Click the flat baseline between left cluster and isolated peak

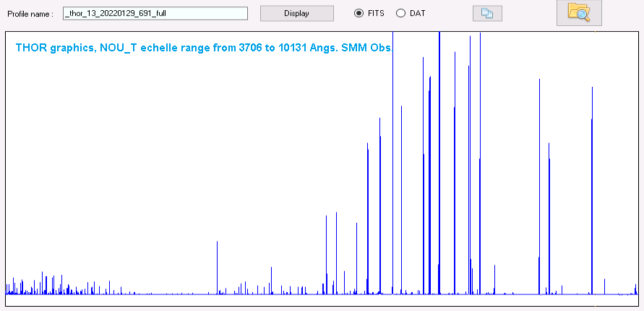[166, 294]
